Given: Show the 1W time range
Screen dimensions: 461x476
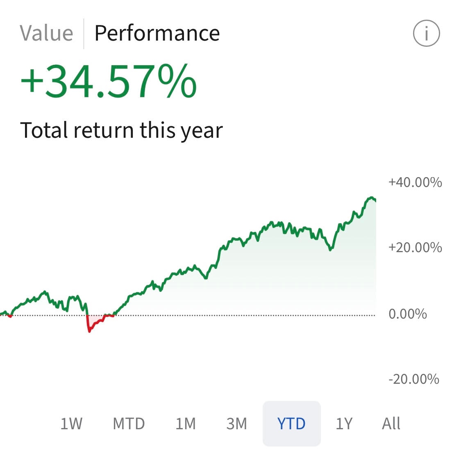Looking at the screenshot, I should pyautogui.click(x=71, y=423).
